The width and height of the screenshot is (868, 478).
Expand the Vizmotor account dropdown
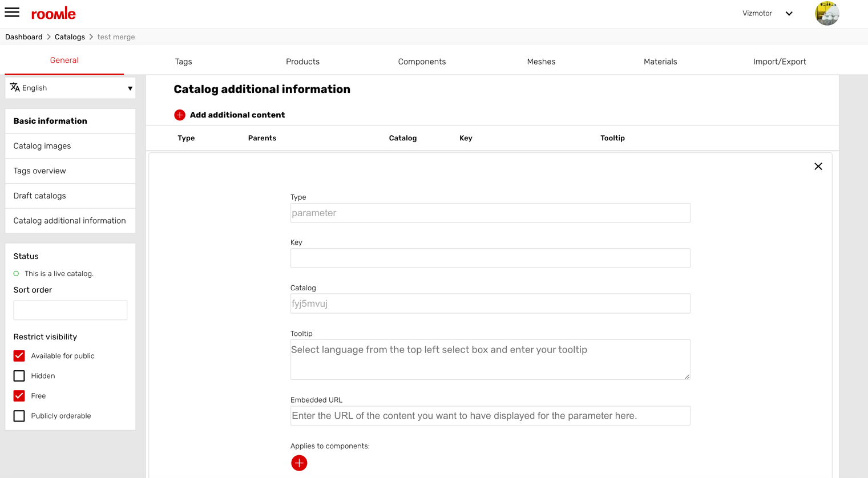pyautogui.click(x=789, y=14)
